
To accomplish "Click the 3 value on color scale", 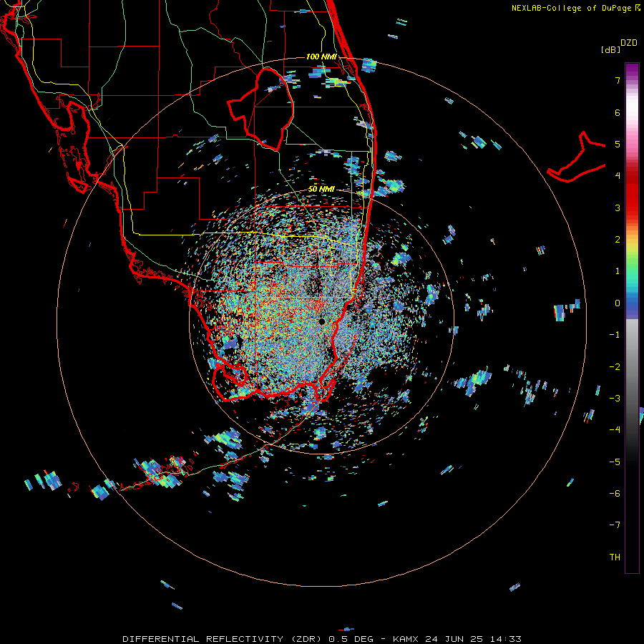I will pos(618,208).
